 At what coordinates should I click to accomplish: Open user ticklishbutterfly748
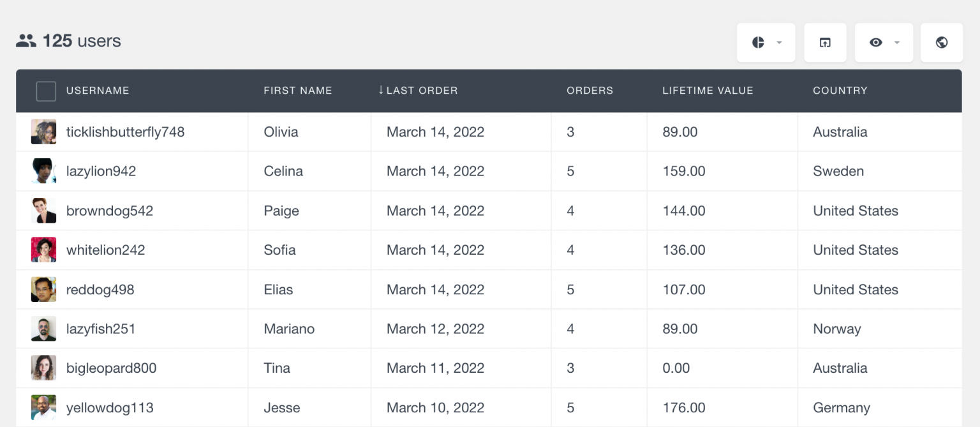click(x=125, y=132)
